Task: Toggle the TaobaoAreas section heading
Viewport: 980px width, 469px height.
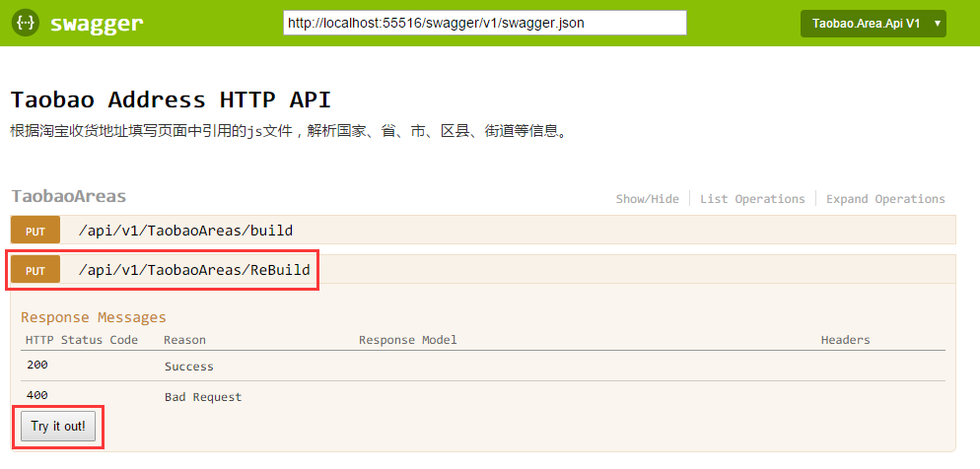Action: (69, 196)
